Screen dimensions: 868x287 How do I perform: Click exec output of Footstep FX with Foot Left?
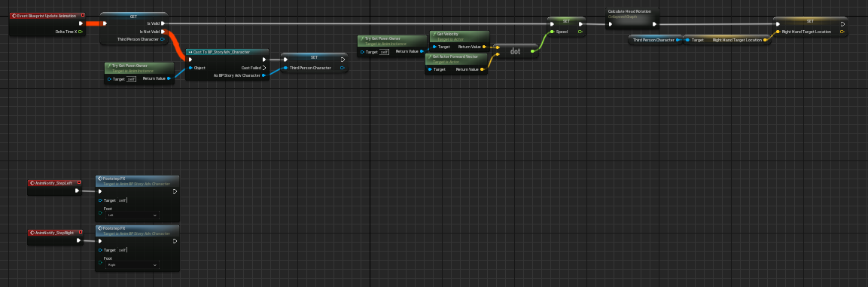[x=175, y=191]
